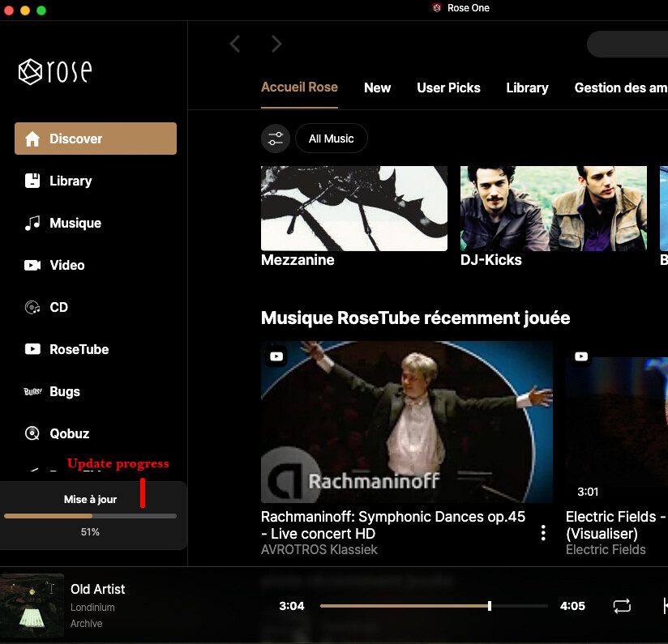Open Discover in the sidebar

click(x=96, y=139)
